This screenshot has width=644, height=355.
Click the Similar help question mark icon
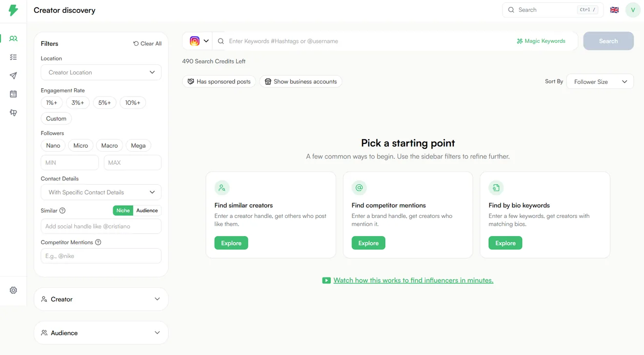coord(62,211)
